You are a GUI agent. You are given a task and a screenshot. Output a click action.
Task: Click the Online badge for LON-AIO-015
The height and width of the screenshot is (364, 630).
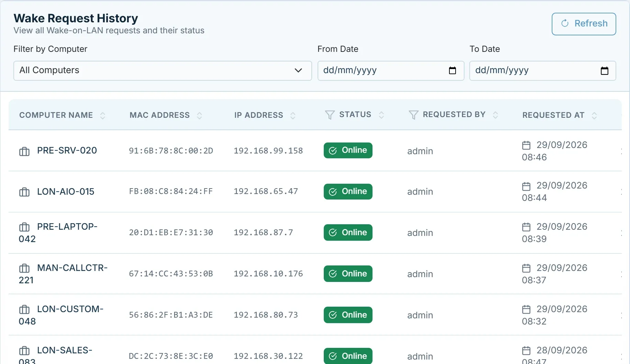point(348,192)
